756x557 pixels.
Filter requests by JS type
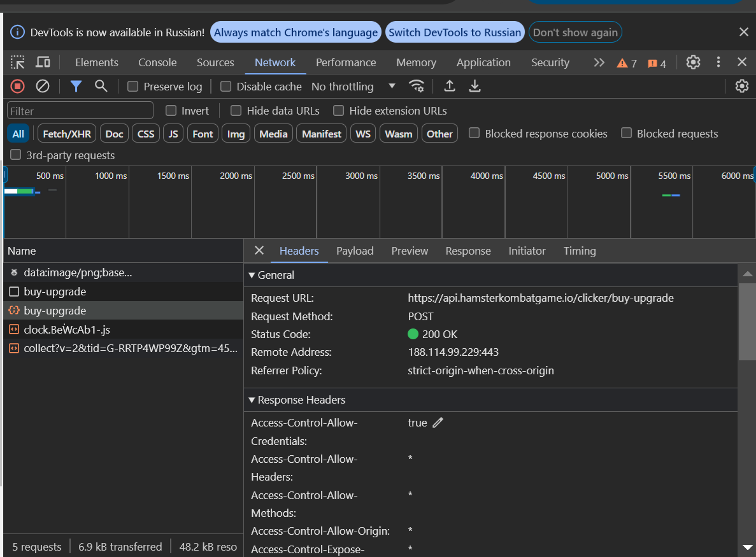click(x=173, y=134)
